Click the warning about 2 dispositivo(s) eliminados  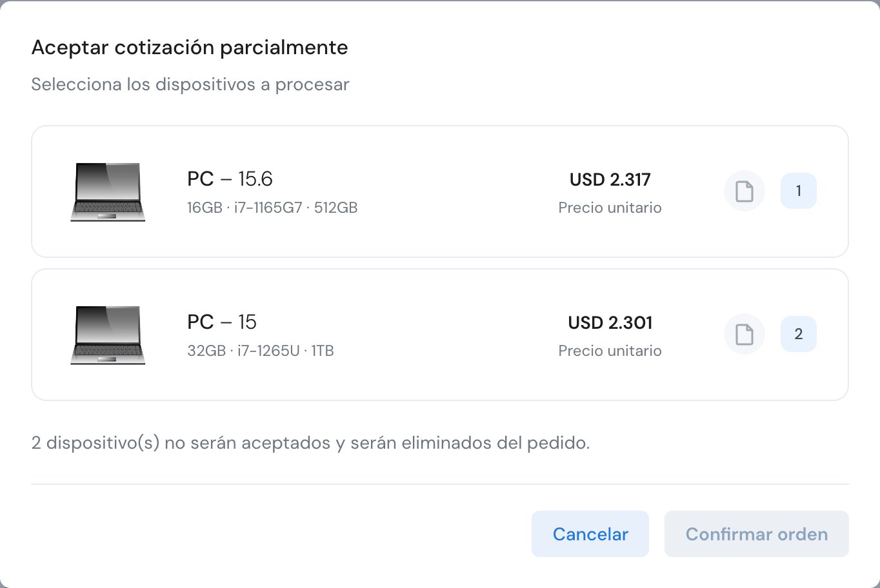310,443
